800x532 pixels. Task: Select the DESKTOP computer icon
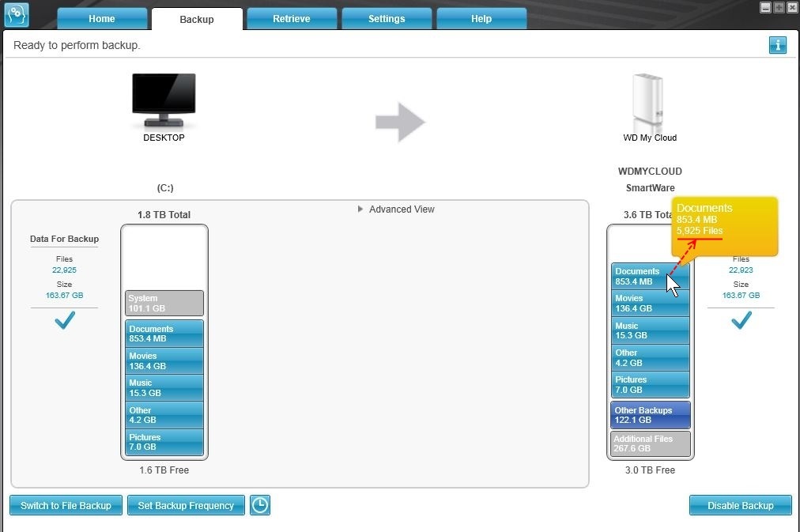(x=164, y=100)
